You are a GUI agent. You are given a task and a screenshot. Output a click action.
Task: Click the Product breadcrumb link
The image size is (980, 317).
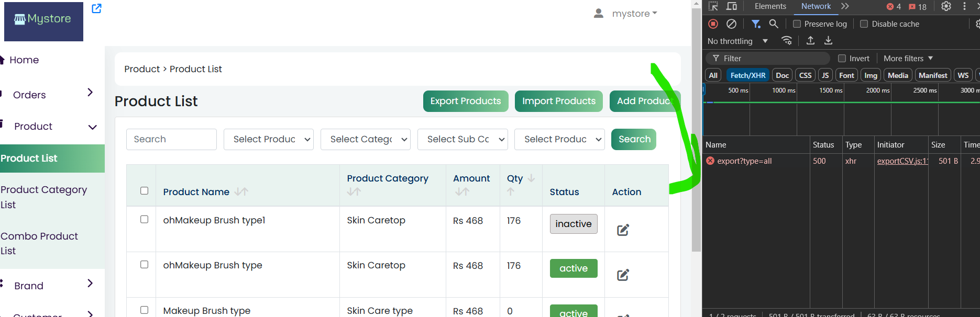point(142,69)
